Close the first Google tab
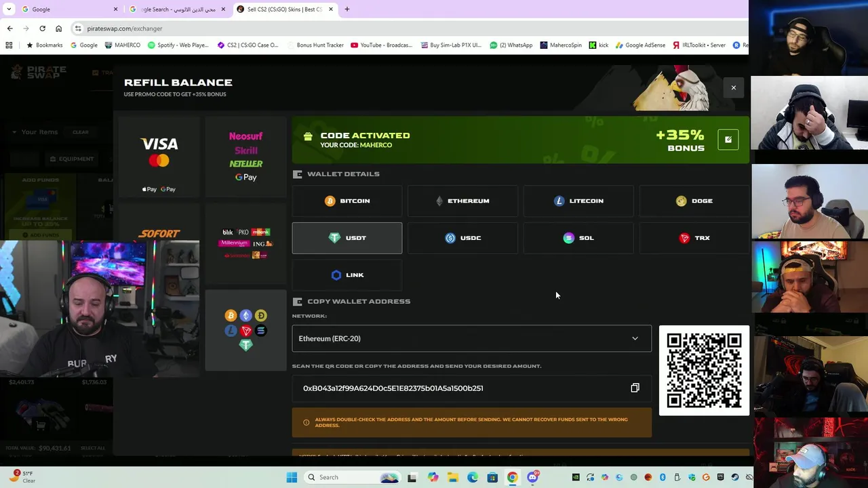868x488 pixels. tap(115, 9)
